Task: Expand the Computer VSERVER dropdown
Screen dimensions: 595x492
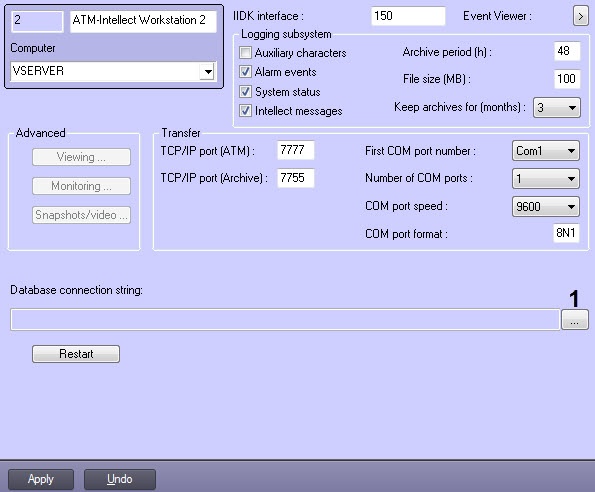Action: click(x=208, y=71)
